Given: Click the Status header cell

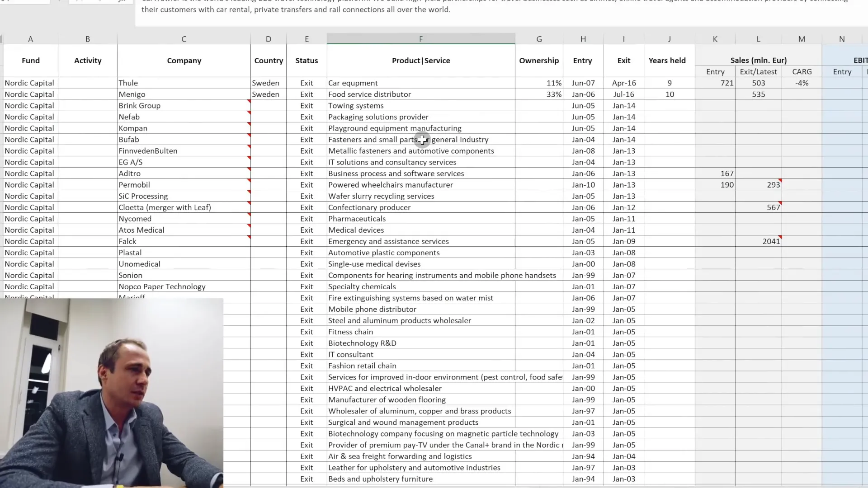Looking at the screenshot, I should (307, 61).
